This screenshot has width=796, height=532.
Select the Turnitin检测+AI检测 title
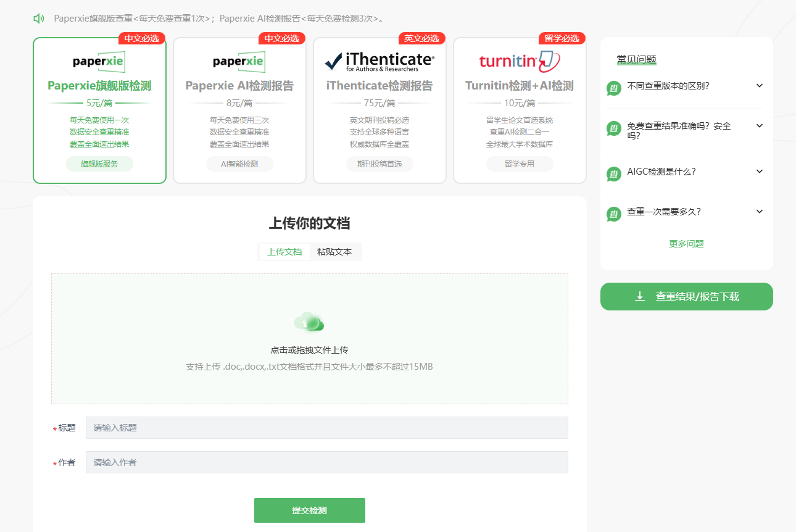(520, 86)
